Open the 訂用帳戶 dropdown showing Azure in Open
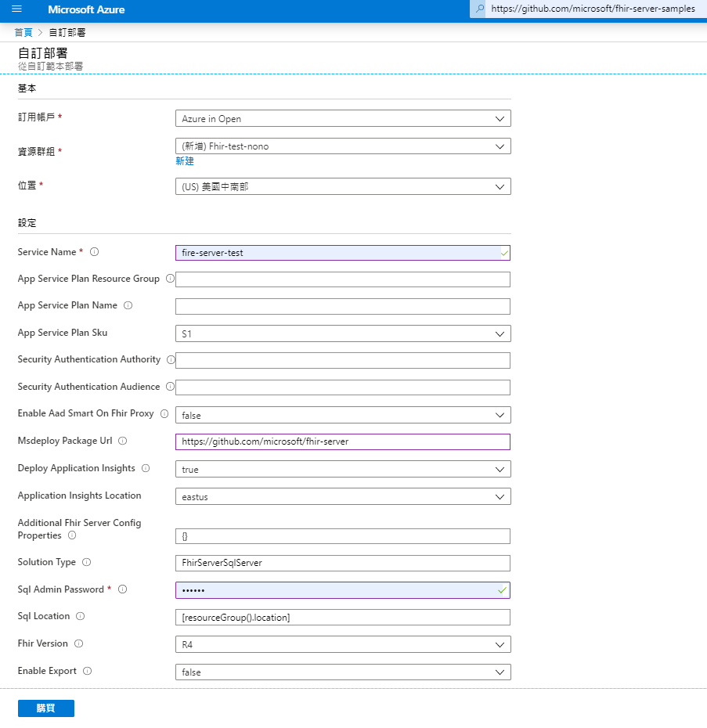Image resolution: width=707 pixels, height=728 pixels. coord(343,118)
